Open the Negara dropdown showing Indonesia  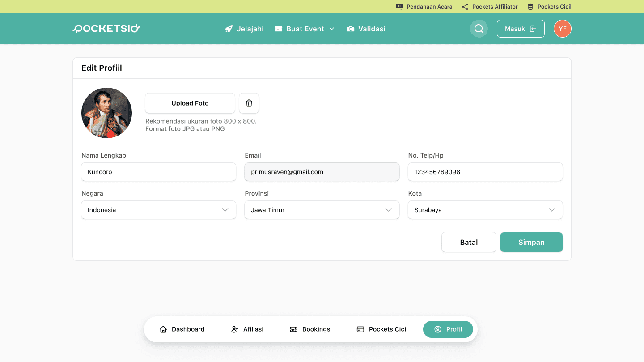point(158,210)
